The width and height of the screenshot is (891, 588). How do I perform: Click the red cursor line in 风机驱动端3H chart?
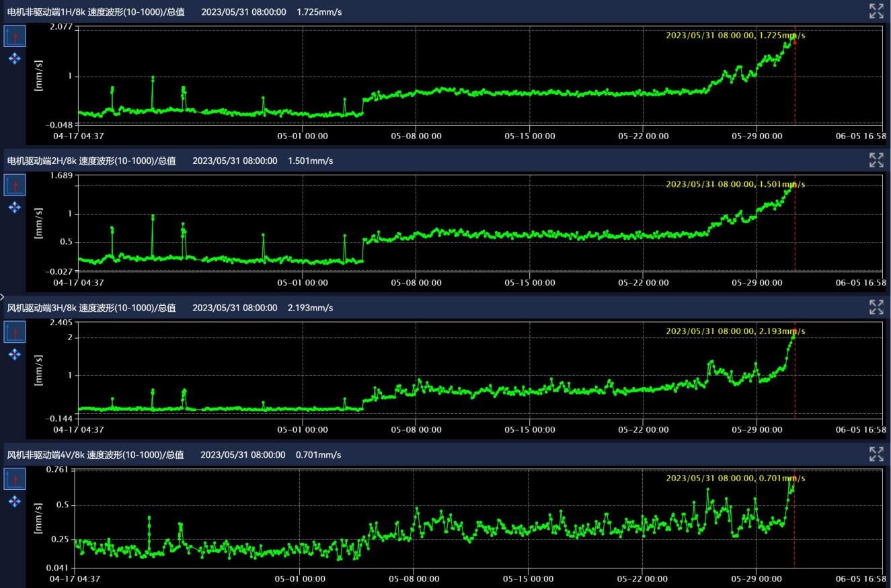coord(795,383)
